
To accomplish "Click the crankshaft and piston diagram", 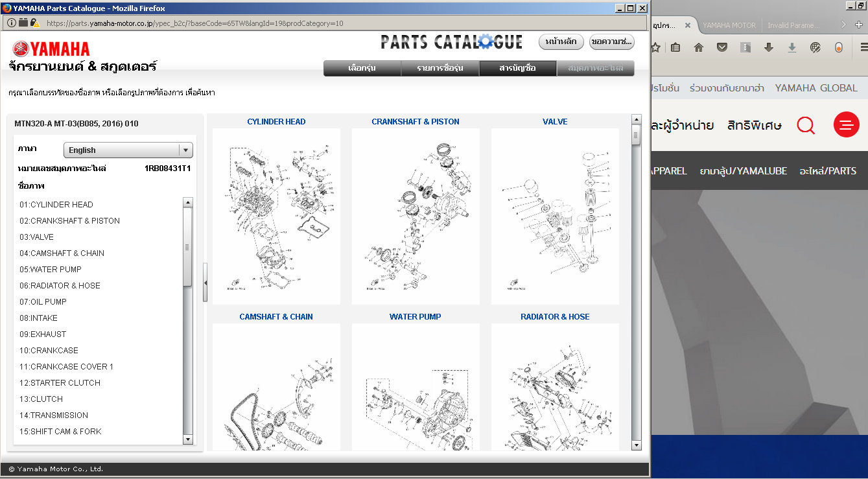I will pyautogui.click(x=416, y=216).
